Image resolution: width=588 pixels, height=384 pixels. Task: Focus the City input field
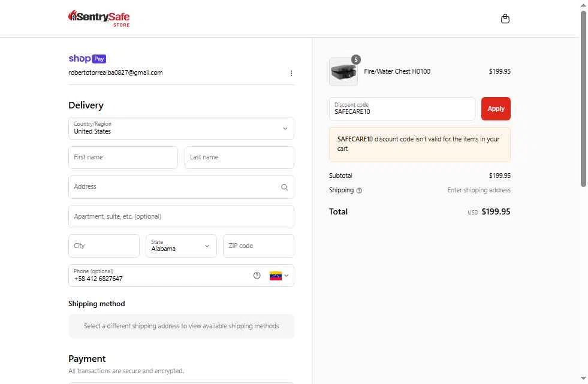pos(104,246)
